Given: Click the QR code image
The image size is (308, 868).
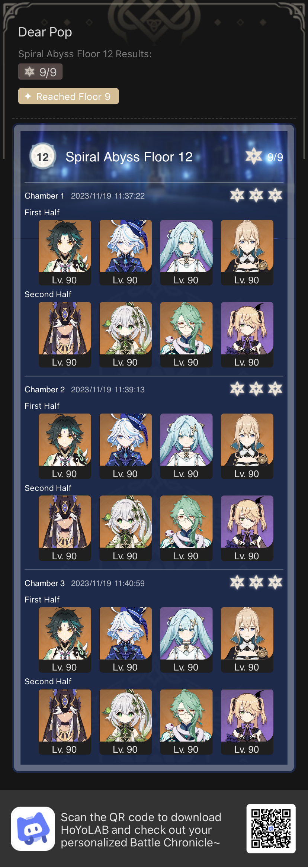Looking at the screenshot, I should point(271,828).
